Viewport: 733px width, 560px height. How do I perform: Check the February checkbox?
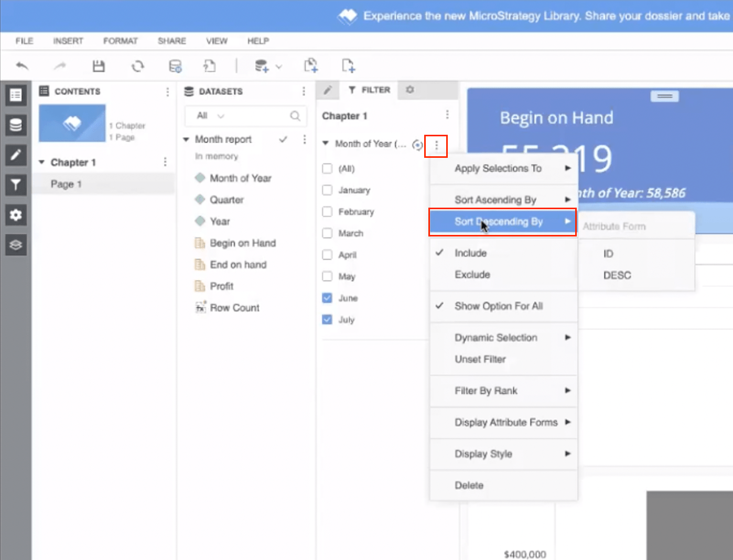[x=327, y=211]
